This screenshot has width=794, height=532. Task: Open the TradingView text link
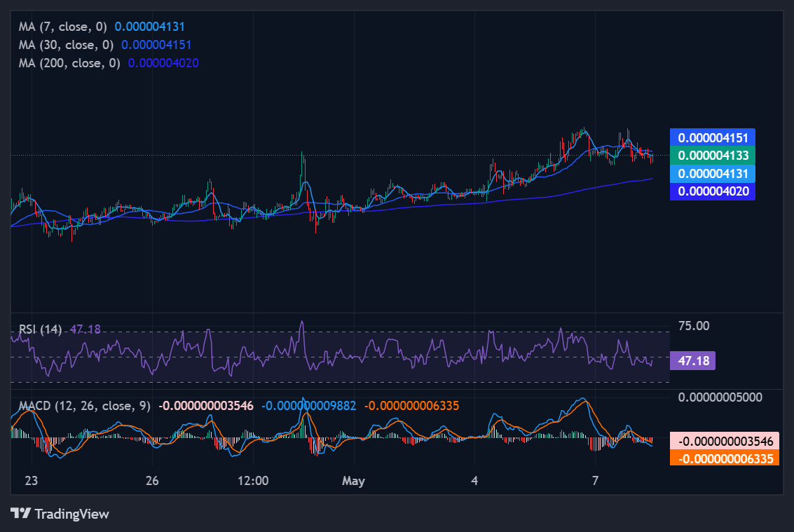(72, 514)
